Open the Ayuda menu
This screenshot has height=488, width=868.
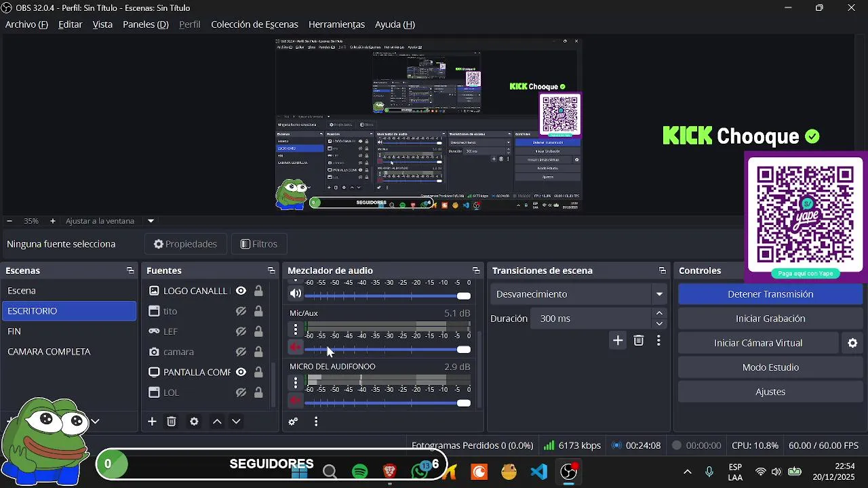(395, 24)
